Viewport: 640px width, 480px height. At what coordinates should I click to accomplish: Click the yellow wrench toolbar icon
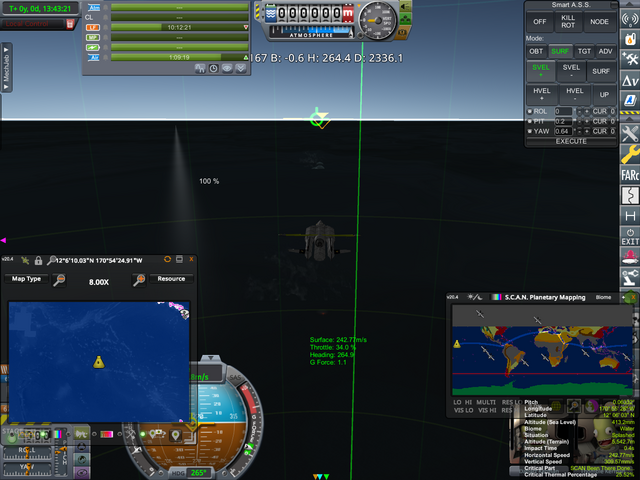(630, 154)
